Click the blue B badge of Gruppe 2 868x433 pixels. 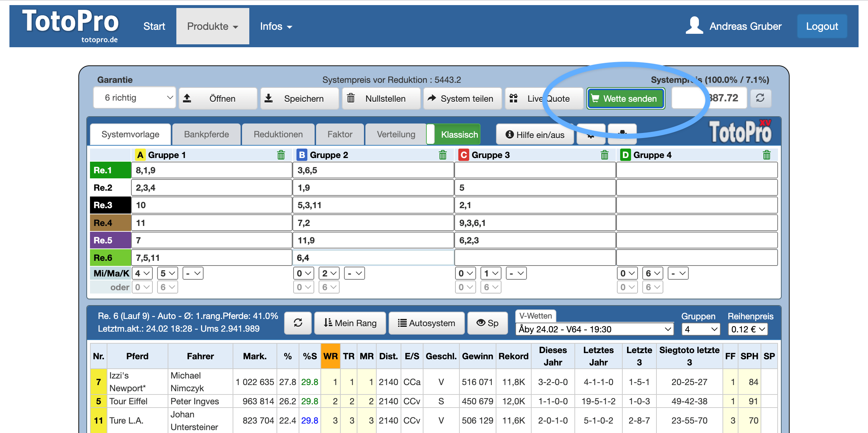(x=302, y=155)
